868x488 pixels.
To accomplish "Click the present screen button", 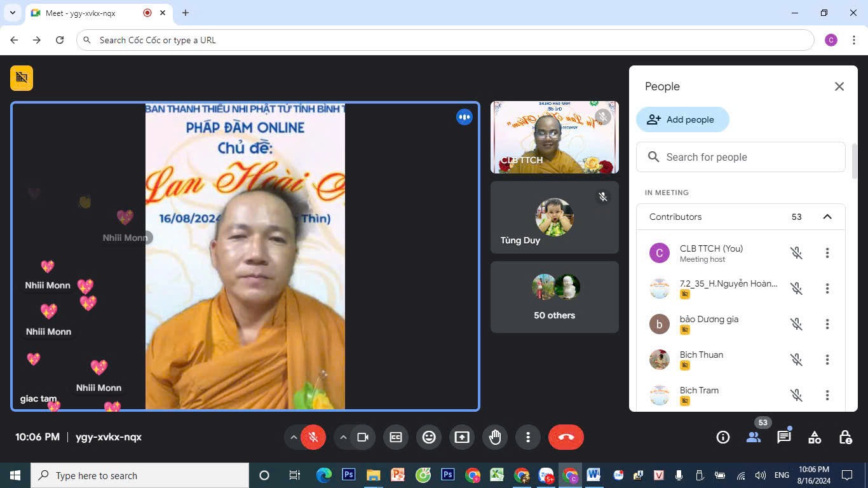I will 462,437.
